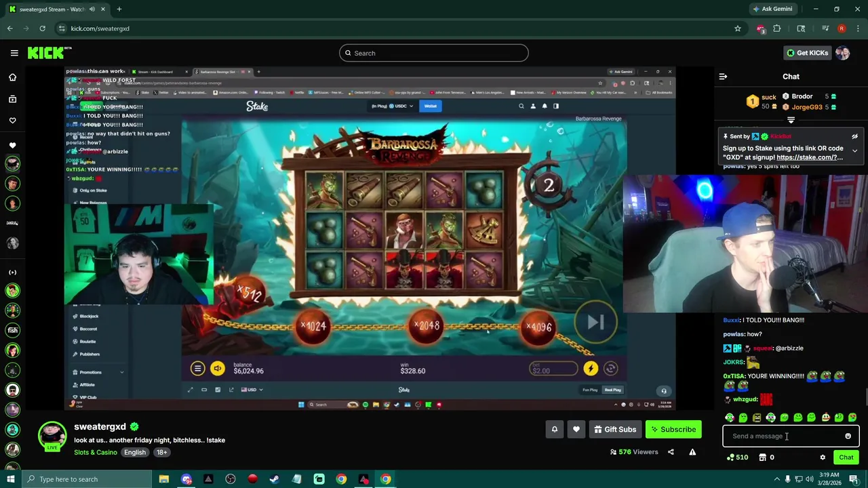
Task: Open the shop icon next to 0
Action: [762, 457]
